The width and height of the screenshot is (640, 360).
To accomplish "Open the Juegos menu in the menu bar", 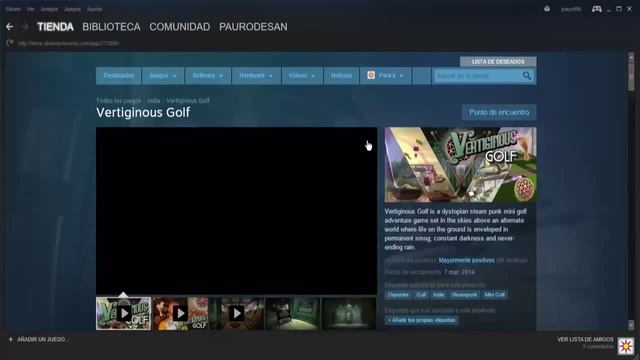I will pyautogui.click(x=73, y=9).
